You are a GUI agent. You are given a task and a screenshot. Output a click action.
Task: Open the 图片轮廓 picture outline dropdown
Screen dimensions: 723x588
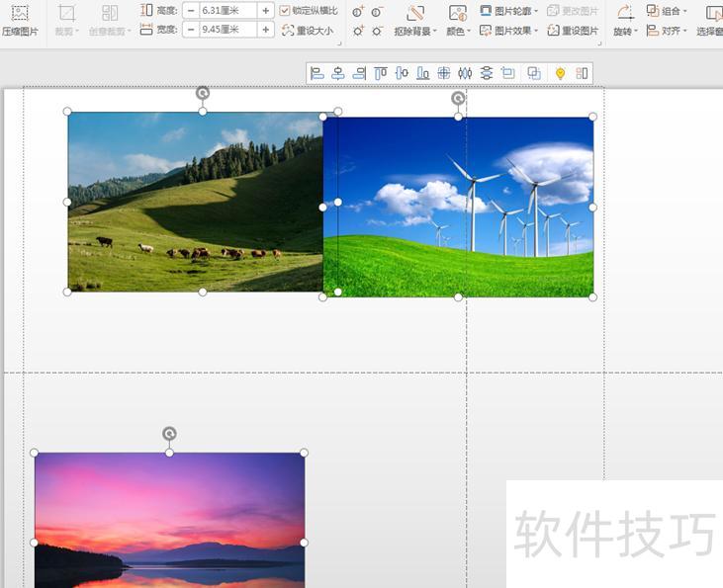(508, 11)
